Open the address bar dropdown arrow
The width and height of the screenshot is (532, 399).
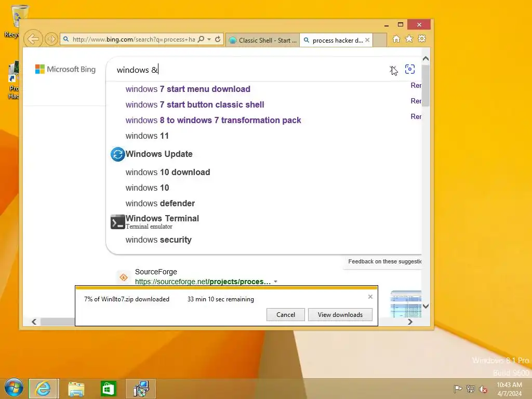click(209, 39)
